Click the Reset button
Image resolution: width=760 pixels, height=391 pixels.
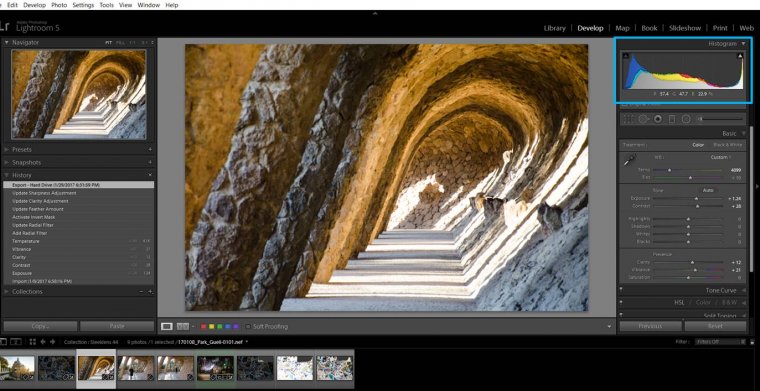click(x=715, y=326)
